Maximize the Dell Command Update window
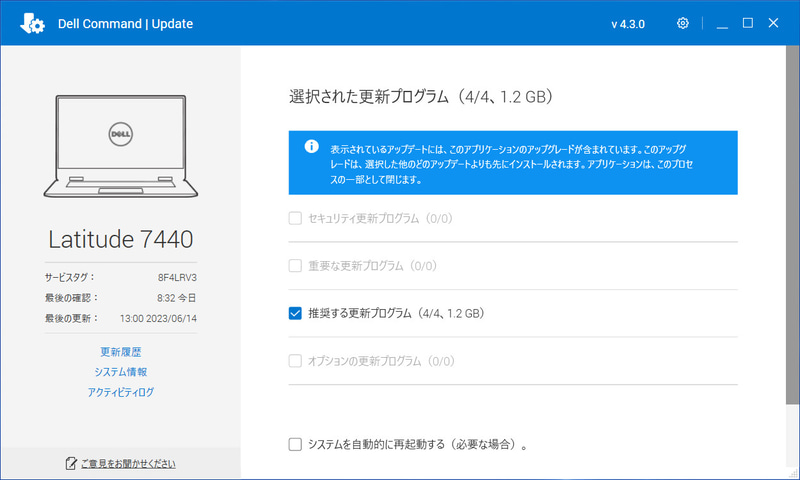This screenshot has width=800, height=480. (x=747, y=23)
